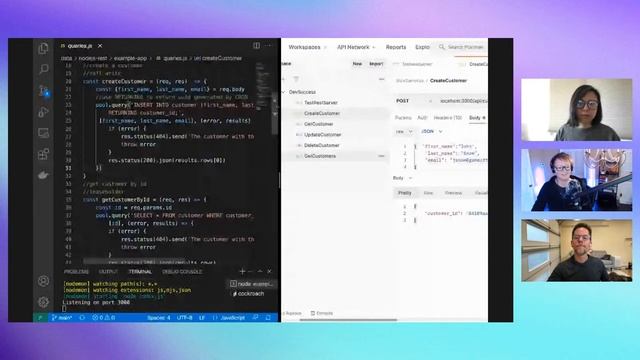
Task: Open the Extensions icon in activity bar
Action: 43,154
